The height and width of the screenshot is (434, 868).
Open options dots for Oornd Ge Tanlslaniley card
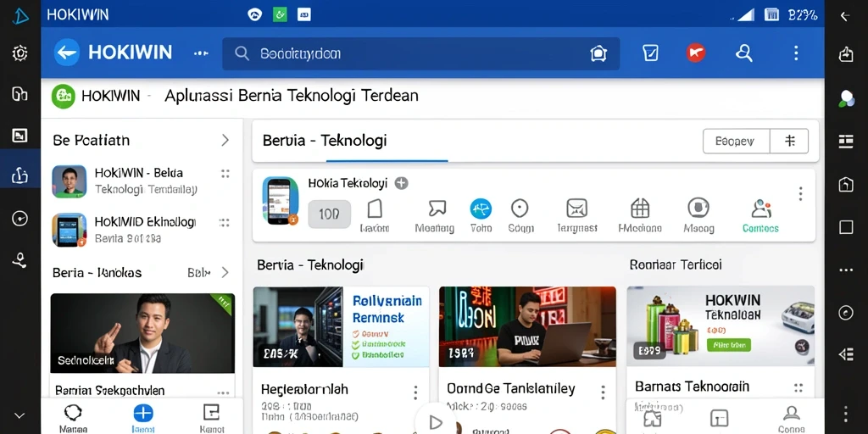(603, 393)
